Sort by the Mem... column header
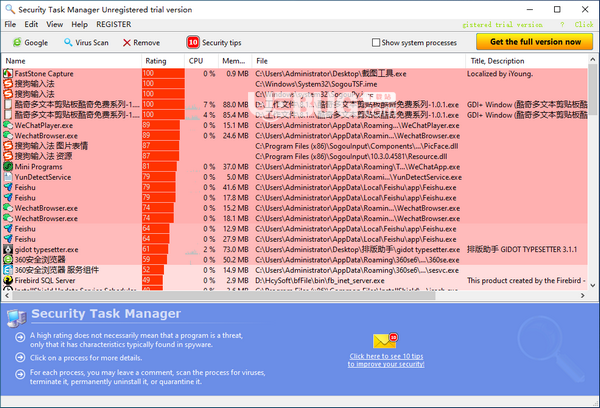Screen dimensions: 600x408 [235, 61]
